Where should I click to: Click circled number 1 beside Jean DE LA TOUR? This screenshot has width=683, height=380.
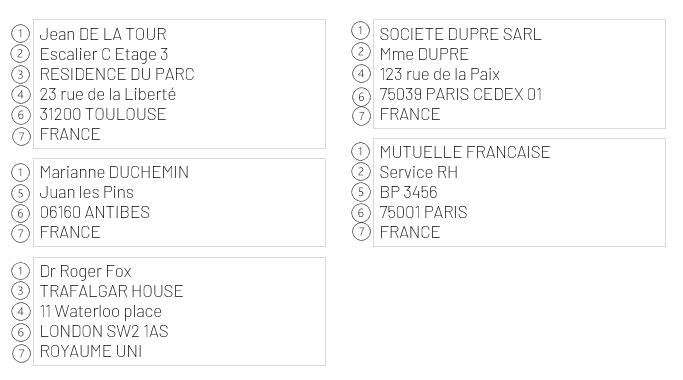[x=20, y=34]
